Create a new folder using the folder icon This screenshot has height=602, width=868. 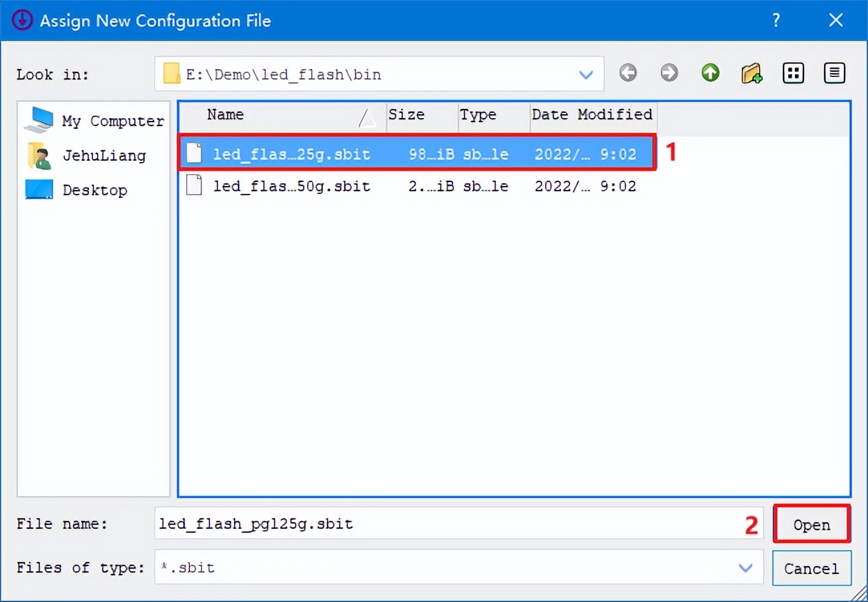(x=752, y=73)
